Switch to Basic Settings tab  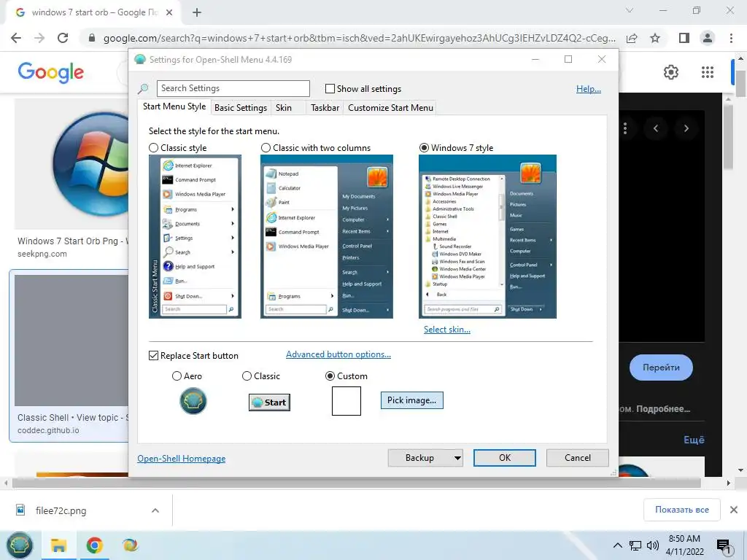tap(241, 108)
